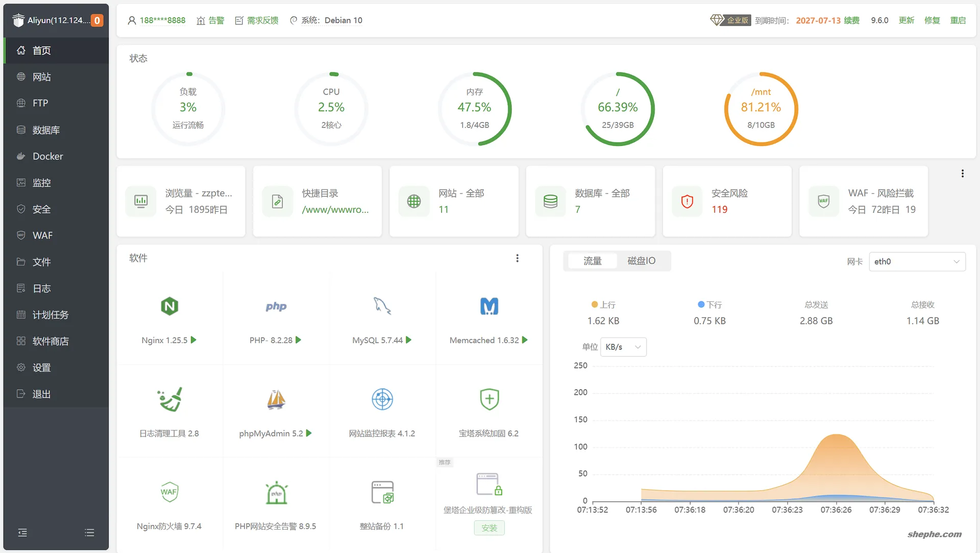Open the Memcached icon
980x553 pixels.
point(488,306)
